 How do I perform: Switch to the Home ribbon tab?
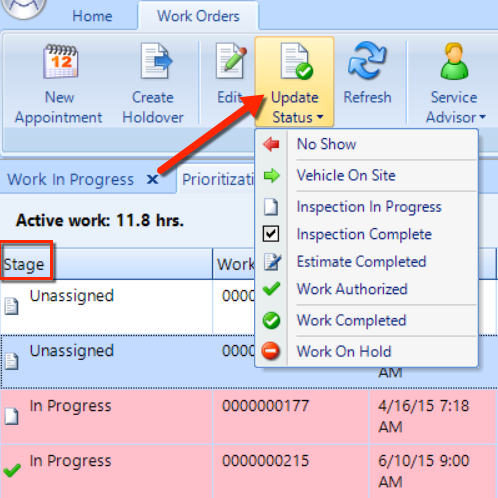pyautogui.click(x=92, y=16)
